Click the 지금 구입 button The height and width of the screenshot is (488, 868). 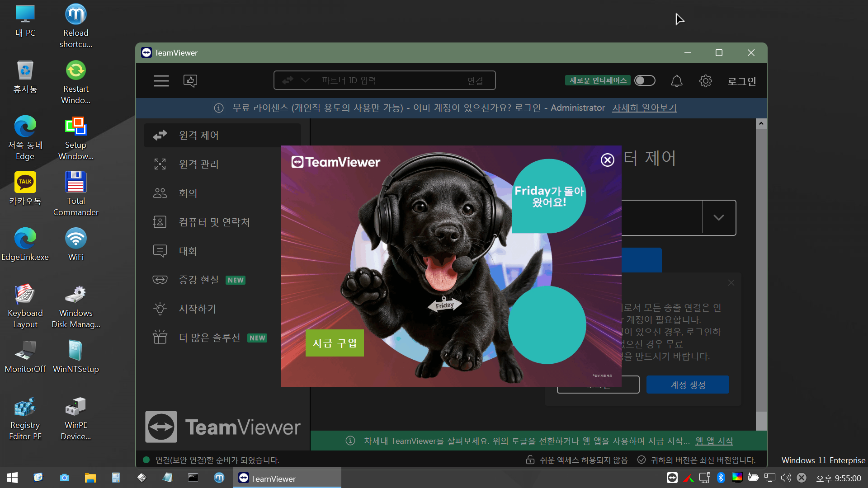tap(335, 343)
